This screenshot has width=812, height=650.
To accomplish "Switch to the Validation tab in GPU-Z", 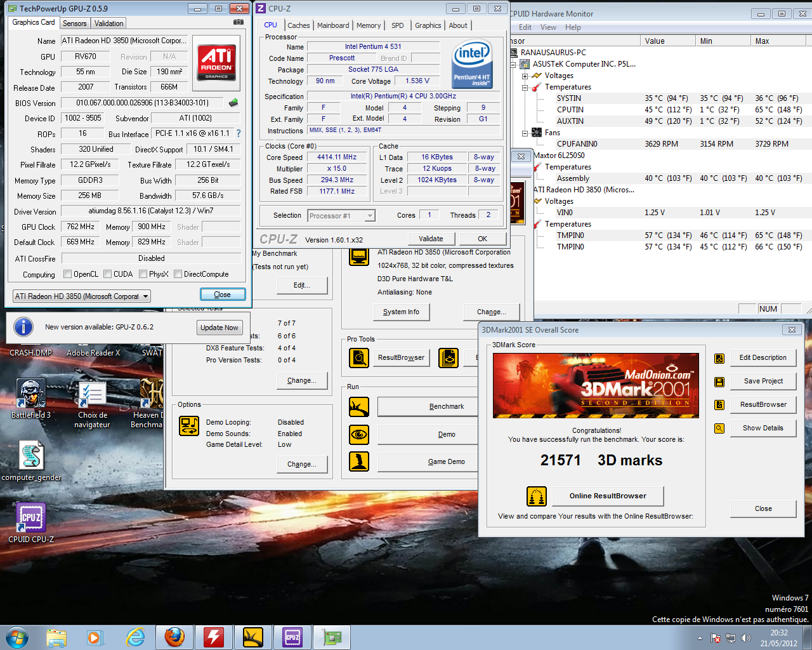I will pos(109,23).
